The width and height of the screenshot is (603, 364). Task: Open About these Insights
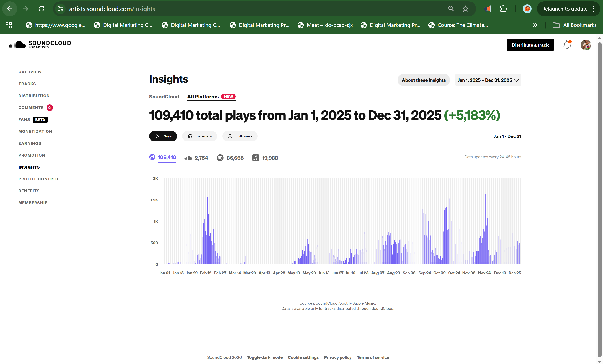424,80
